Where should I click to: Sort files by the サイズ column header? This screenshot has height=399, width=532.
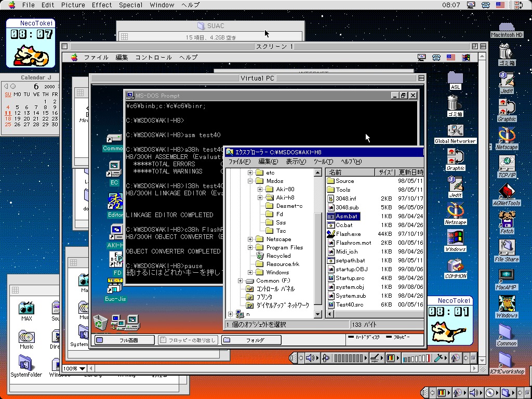[x=385, y=172]
